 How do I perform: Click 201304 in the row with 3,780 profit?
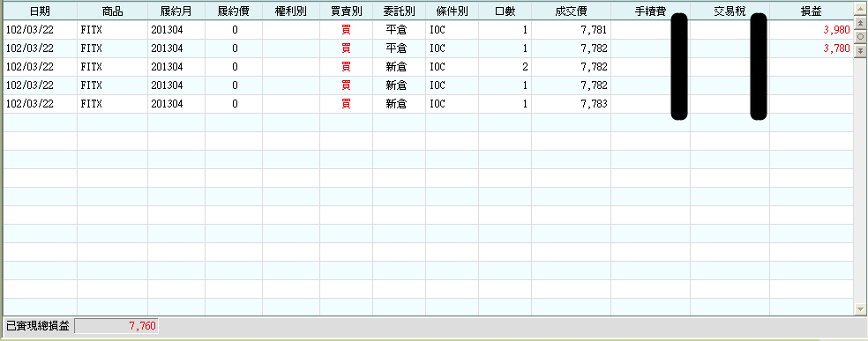(167, 48)
